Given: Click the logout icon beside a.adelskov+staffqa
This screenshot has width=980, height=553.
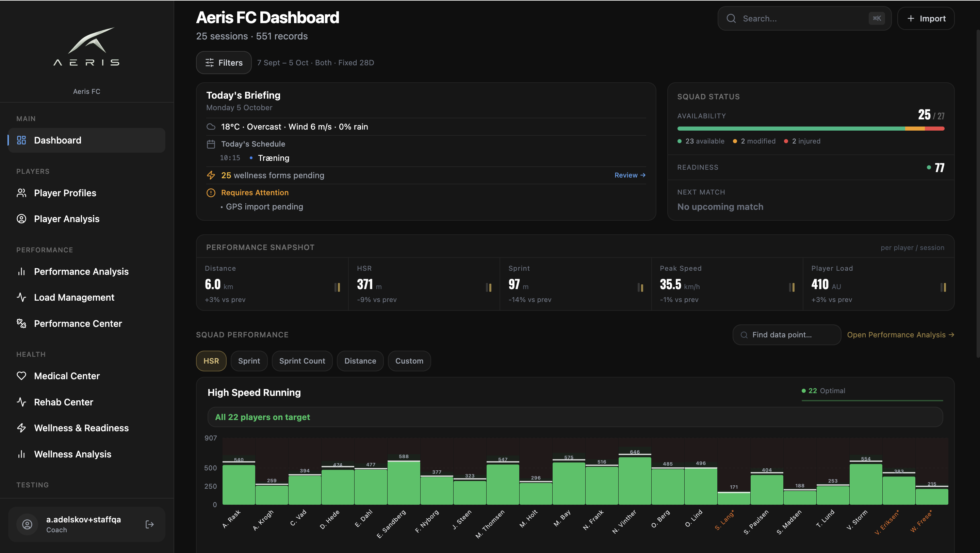Looking at the screenshot, I should coord(149,524).
